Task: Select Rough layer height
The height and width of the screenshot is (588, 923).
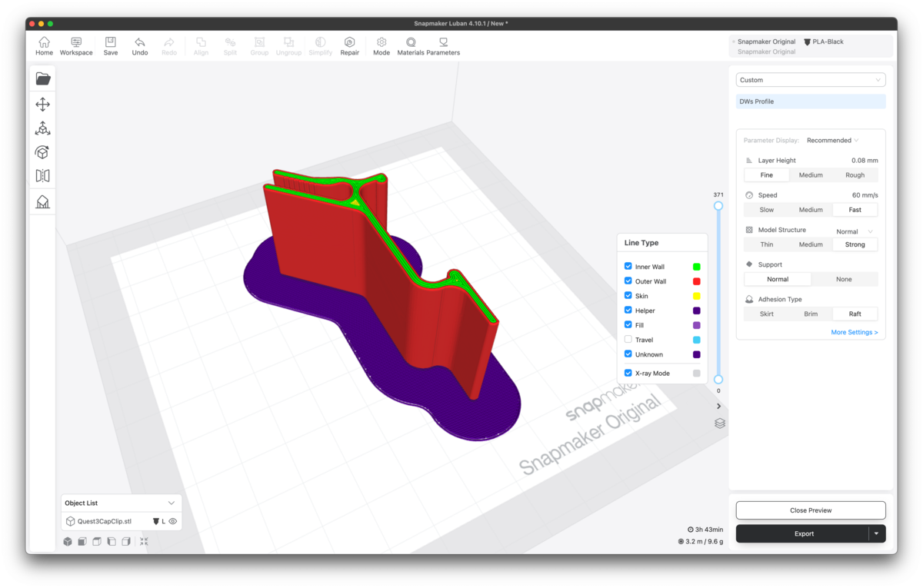Action: coord(855,175)
